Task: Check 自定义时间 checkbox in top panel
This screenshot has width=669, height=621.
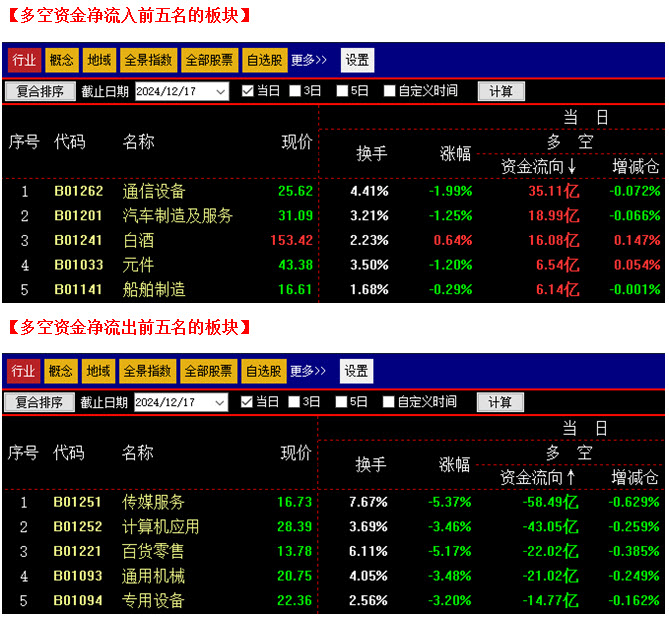Action: pyautogui.click(x=389, y=91)
